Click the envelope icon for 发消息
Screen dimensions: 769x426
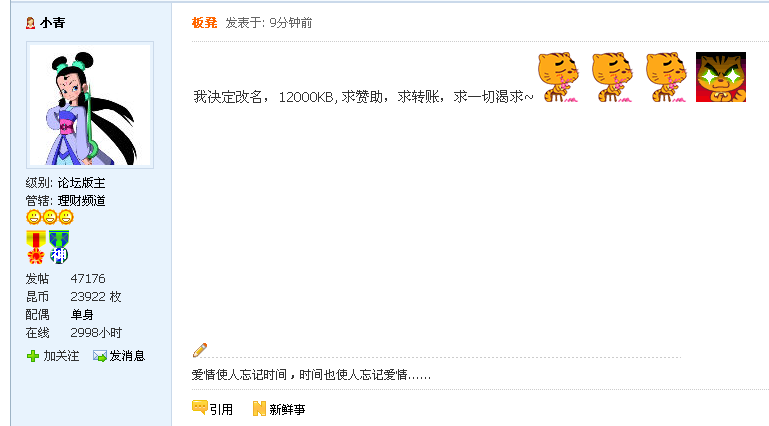pos(100,356)
